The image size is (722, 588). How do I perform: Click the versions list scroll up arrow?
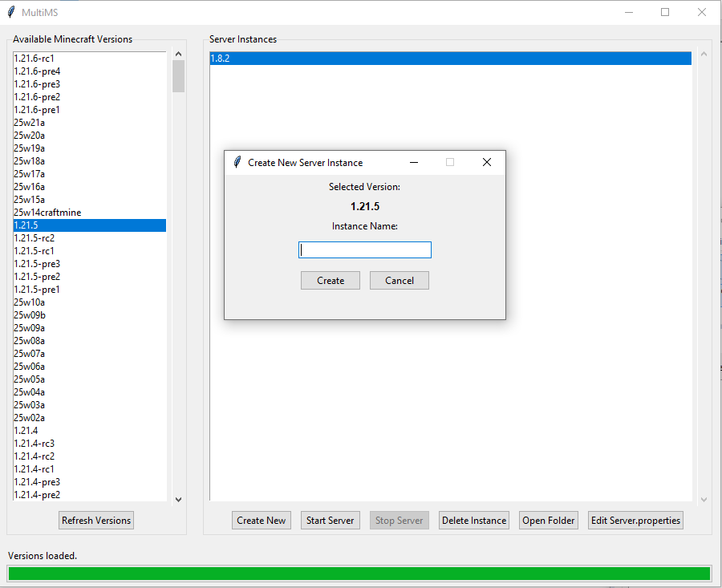pos(179,54)
